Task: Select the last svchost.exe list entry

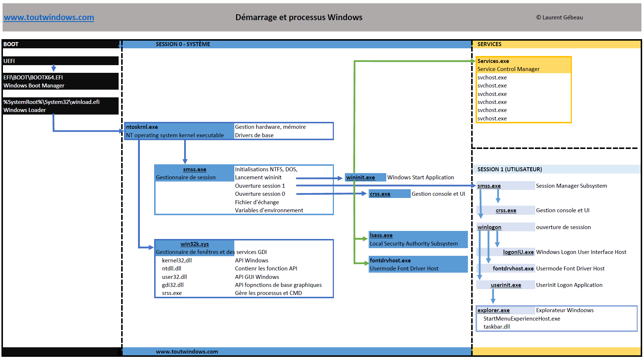Action: [492, 118]
